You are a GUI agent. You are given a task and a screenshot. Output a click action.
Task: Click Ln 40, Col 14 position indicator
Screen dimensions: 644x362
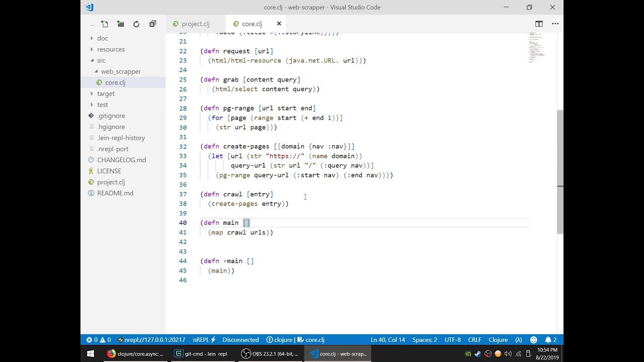tap(387, 340)
